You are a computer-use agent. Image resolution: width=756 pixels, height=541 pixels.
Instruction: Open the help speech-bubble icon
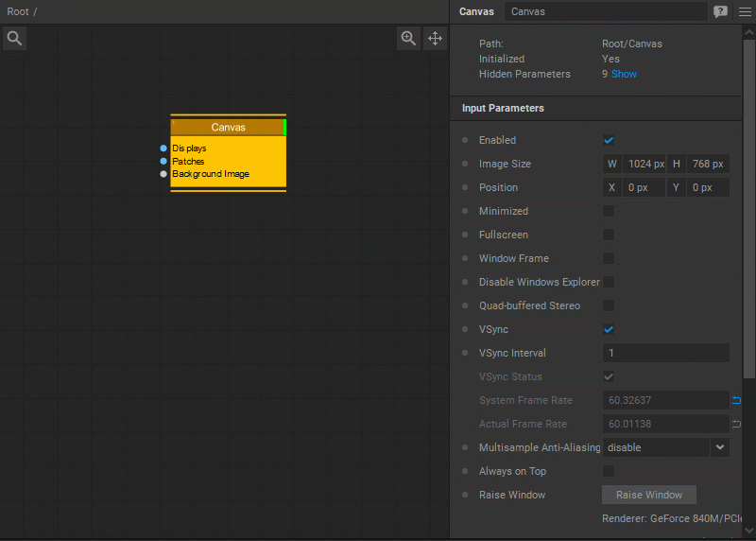pos(720,11)
